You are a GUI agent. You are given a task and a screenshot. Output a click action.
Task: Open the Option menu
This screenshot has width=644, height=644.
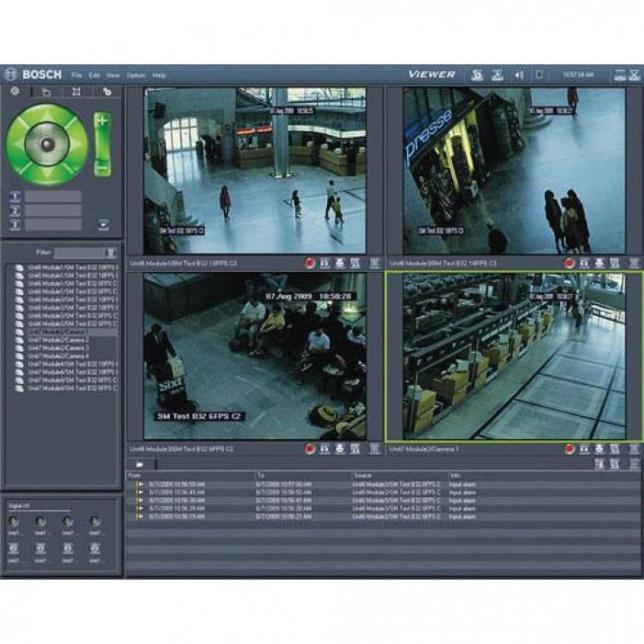click(136, 74)
